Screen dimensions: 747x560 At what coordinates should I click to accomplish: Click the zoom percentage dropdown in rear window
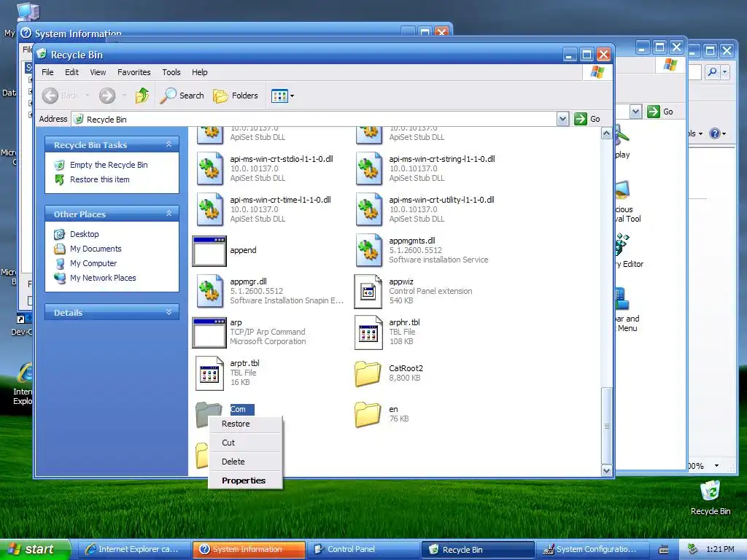coord(716,465)
